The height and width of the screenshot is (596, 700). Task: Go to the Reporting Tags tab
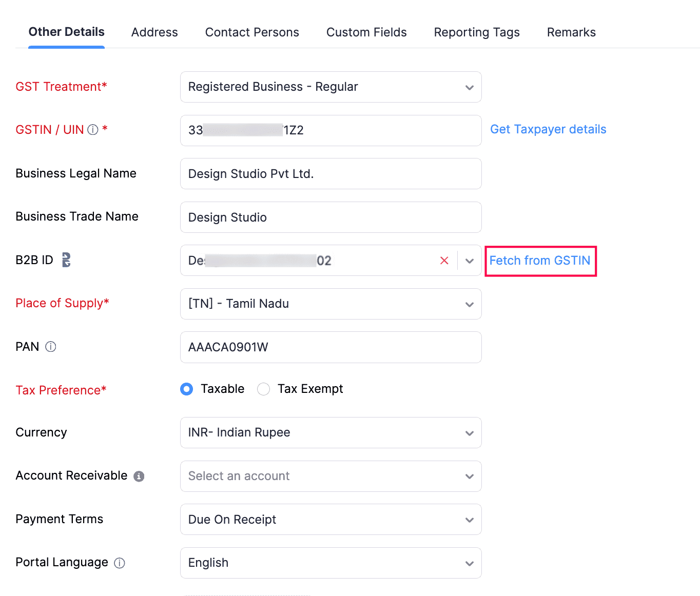[477, 32]
